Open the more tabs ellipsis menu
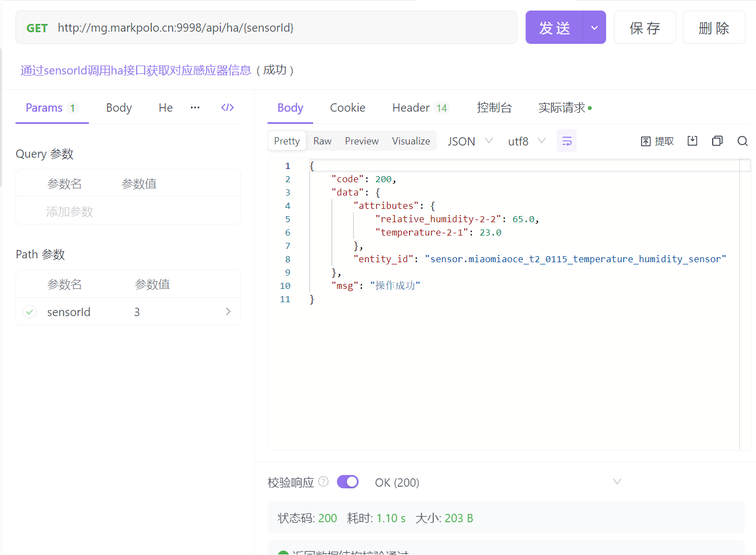Viewport: 756px width, 555px height. (x=195, y=108)
